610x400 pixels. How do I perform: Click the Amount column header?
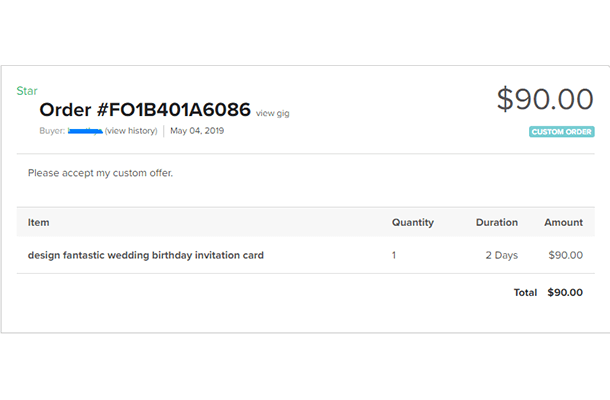[563, 222]
